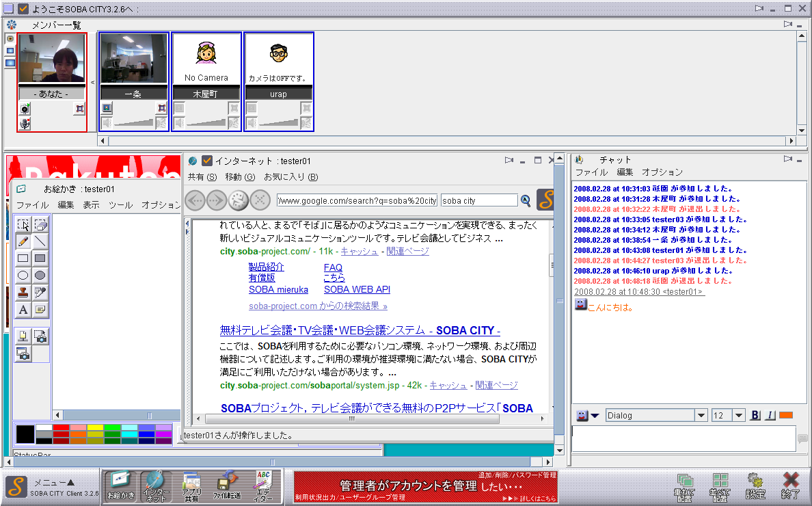Open the SOBA mieruka link
Viewport: 812px width, 506px height.
pyautogui.click(x=278, y=289)
